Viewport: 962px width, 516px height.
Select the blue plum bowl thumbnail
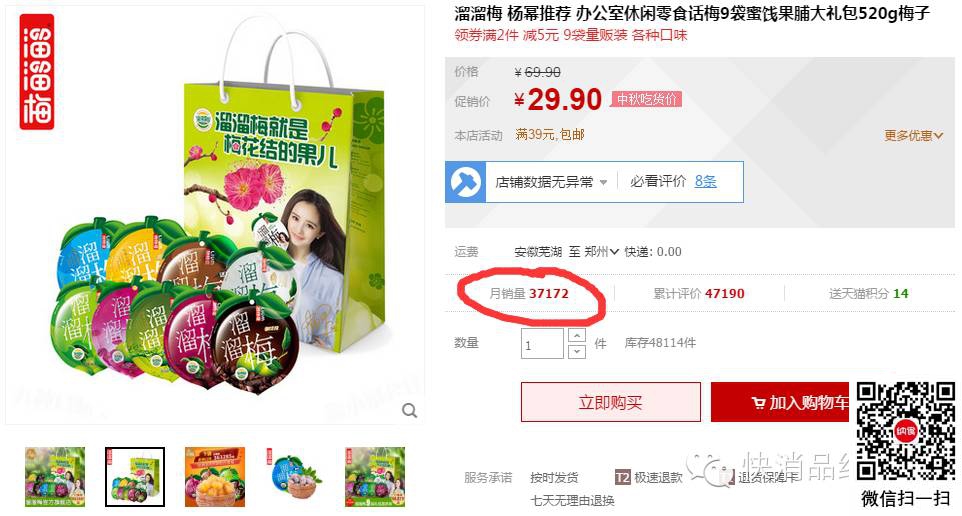[x=295, y=477]
